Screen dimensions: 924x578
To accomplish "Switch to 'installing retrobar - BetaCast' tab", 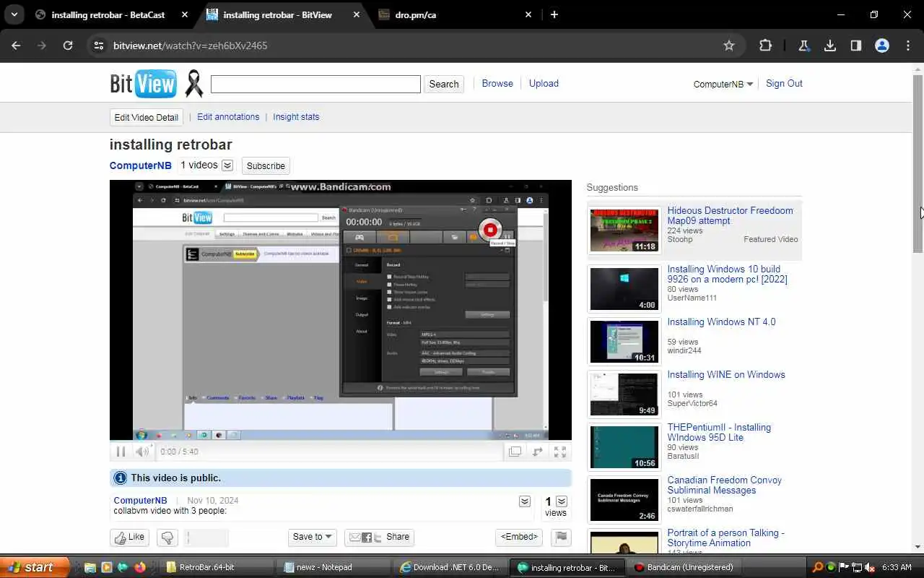I will 108,14.
